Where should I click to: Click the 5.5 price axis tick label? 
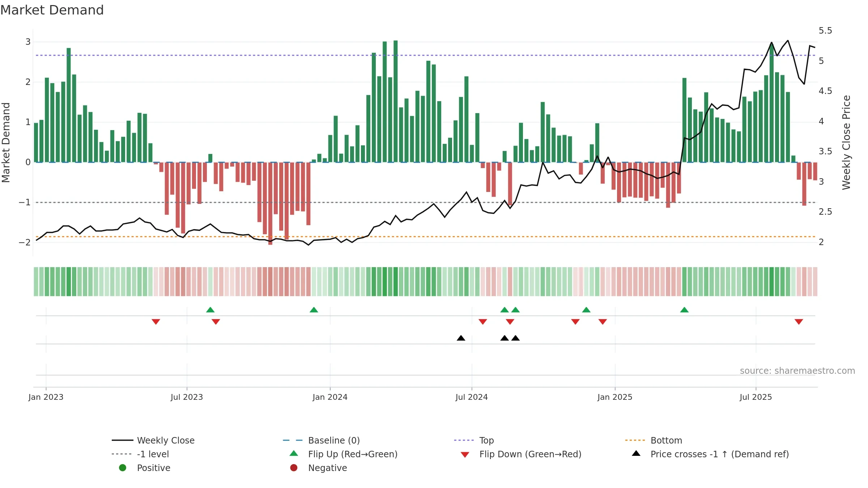[x=825, y=31]
